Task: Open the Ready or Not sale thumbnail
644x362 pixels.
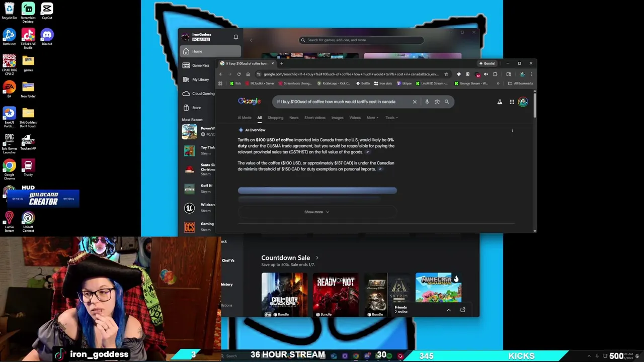Action: pos(336,295)
